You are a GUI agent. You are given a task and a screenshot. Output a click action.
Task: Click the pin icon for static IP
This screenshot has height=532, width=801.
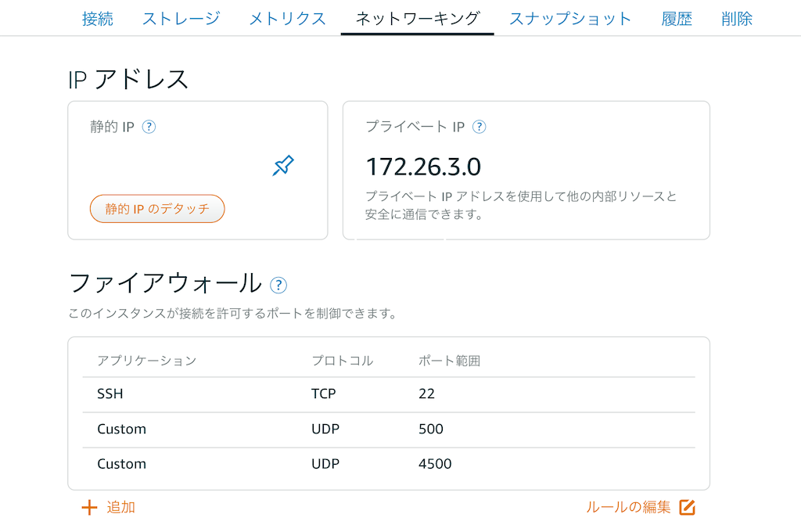pyautogui.click(x=282, y=164)
